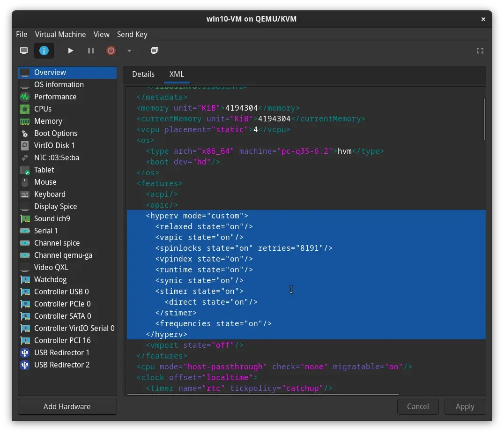This screenshot has height=434, width=504.
Task: Click the XML editor horizontal scrollbar
Action: (263, 394)
